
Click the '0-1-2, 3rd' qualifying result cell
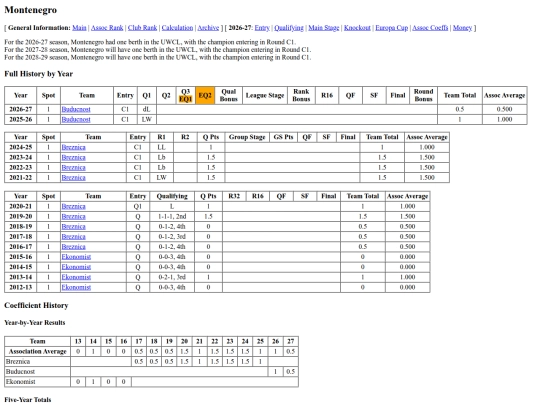[172, 237]
